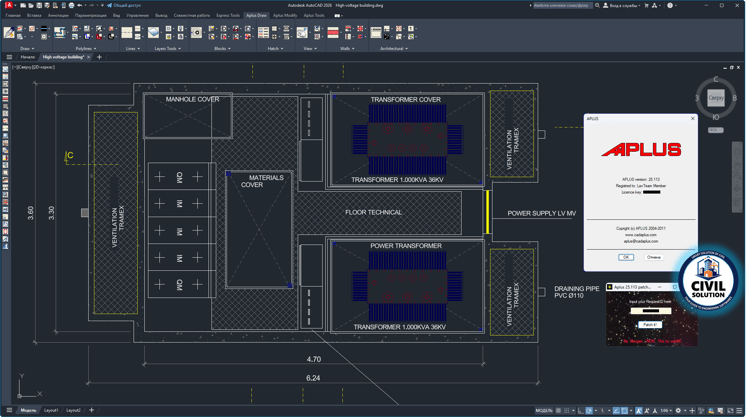Click the ViewCube Сверху face
Viewport: 750px width, 417px height.
pyautogui.click(x=716, y=98)
